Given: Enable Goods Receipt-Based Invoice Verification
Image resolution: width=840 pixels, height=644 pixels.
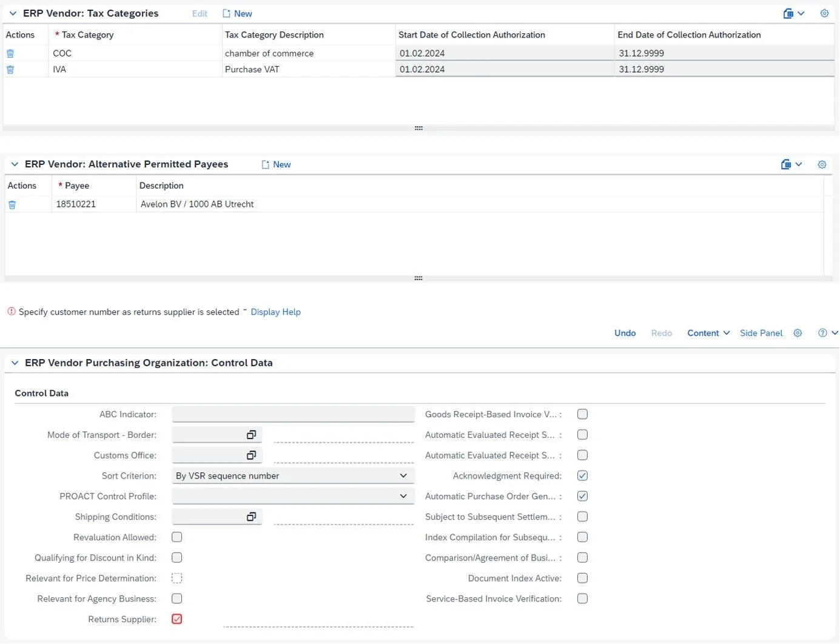Looking at the screenshot, I should point(582,414).
